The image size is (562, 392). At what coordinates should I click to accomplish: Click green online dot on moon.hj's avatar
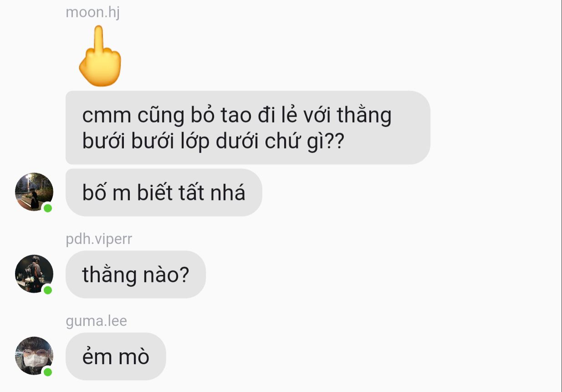[48, 208]
